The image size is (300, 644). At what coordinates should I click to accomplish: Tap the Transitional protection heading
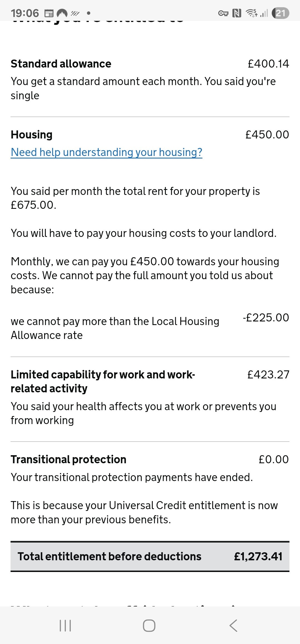[68, 459]
